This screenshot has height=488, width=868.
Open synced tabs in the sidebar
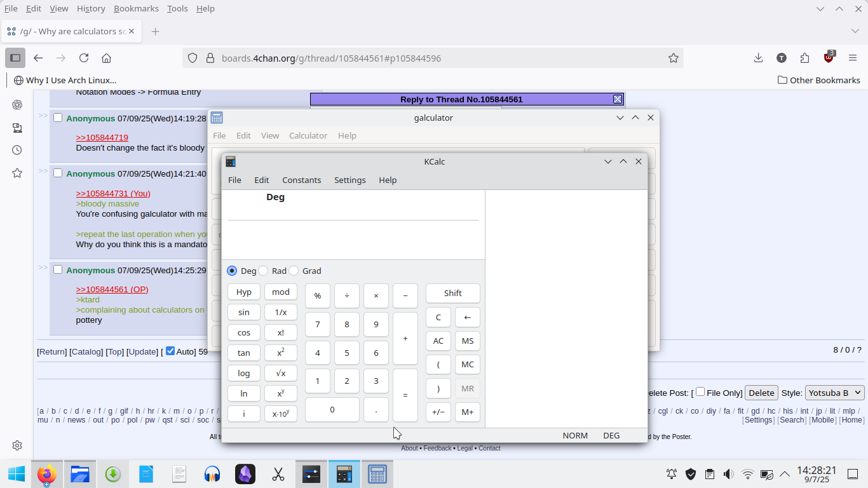pos(17,128)
